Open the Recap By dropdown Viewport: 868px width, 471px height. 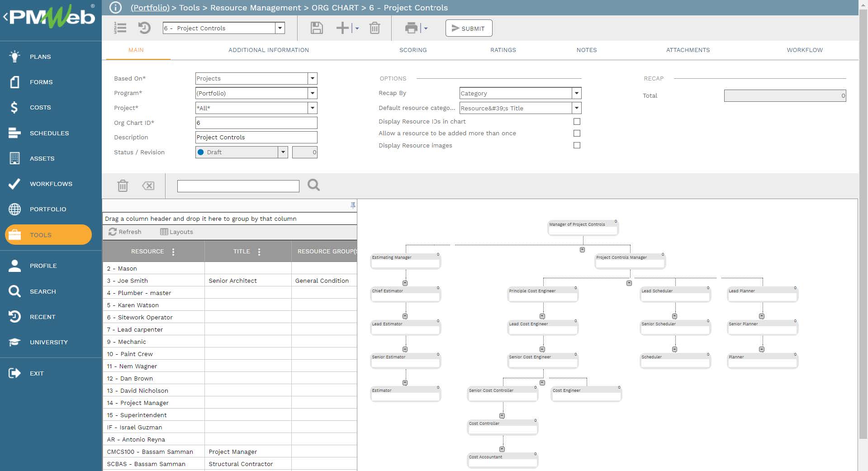click(576, 93)
